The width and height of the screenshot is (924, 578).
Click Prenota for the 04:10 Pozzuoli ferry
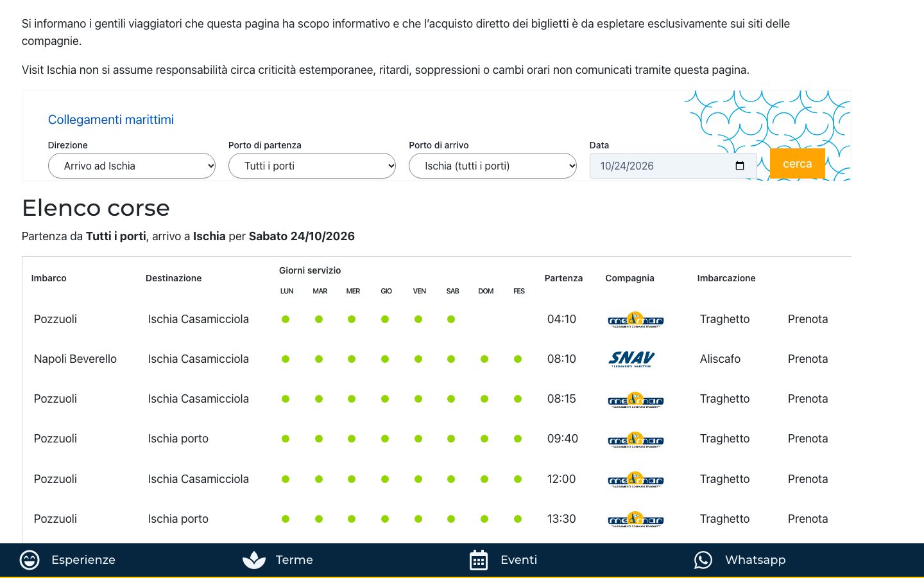[x=808, y=319]
